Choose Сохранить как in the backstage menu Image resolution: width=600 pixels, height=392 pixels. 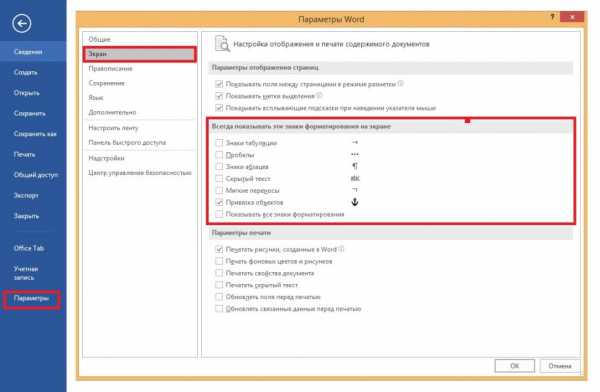click(35, 134)
